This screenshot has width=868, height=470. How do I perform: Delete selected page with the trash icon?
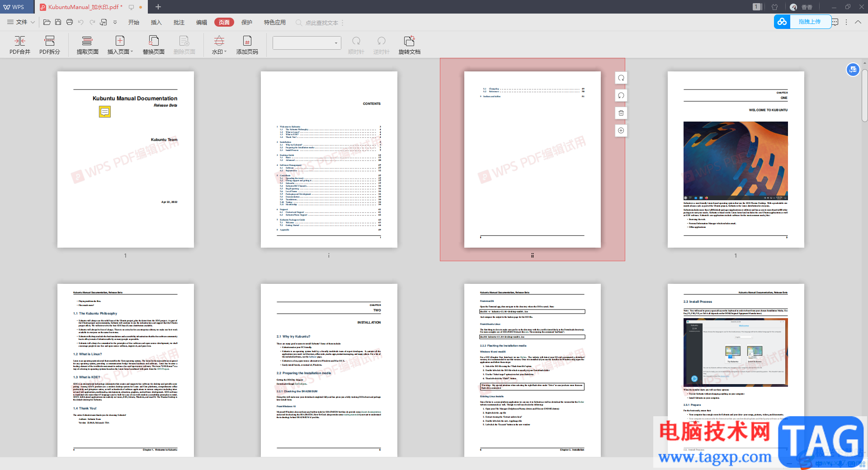[621, 113]
